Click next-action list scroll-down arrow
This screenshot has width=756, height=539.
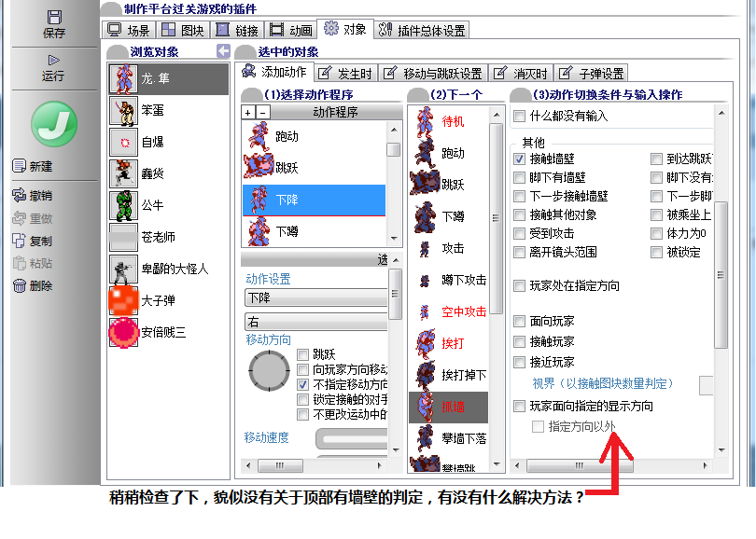497,464
